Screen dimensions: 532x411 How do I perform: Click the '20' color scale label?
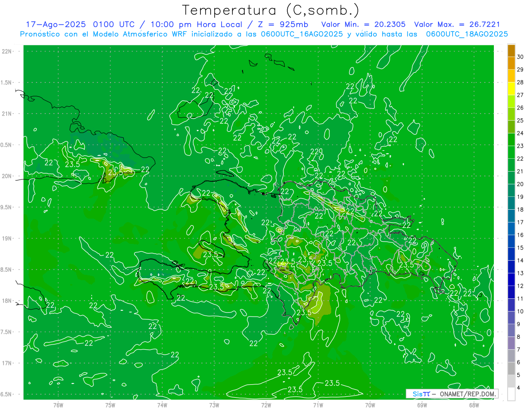tap(520, 184)
